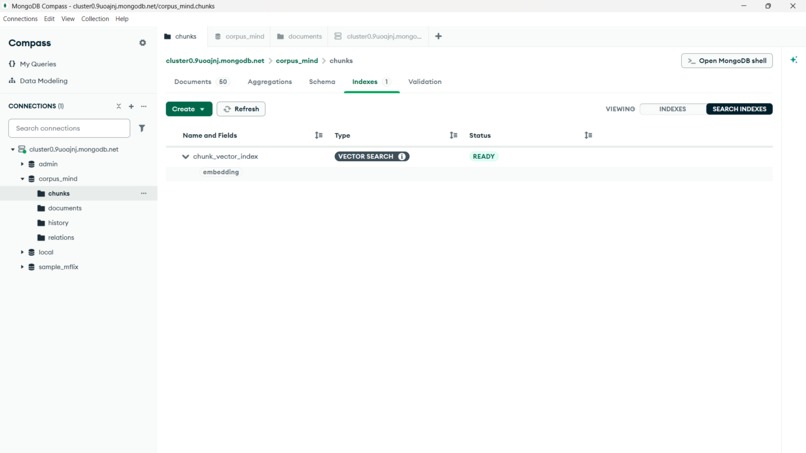This screenshot has height=453, width=806.
Task: Collapse the chunk_vector_index row
Action: [186, 156]
